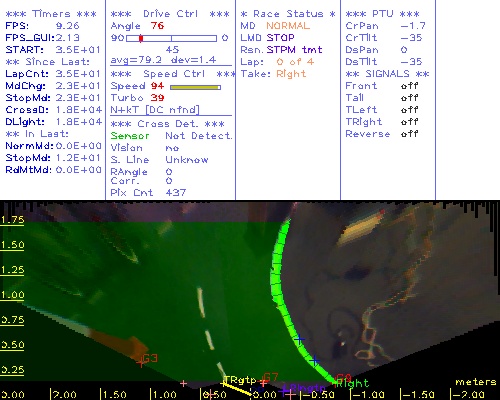Select the Race Status panel header
The image size is (500, 400).
288,14
